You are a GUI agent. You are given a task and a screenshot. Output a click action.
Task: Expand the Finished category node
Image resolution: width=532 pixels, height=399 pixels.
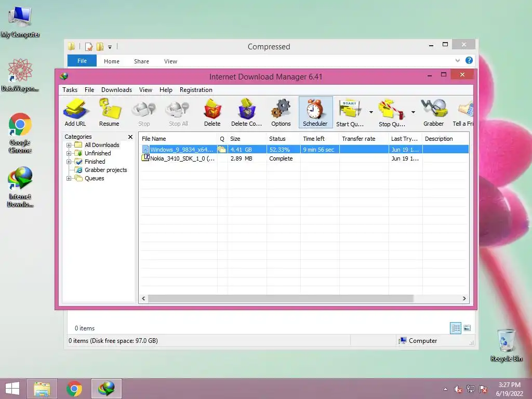coord(69,162)
